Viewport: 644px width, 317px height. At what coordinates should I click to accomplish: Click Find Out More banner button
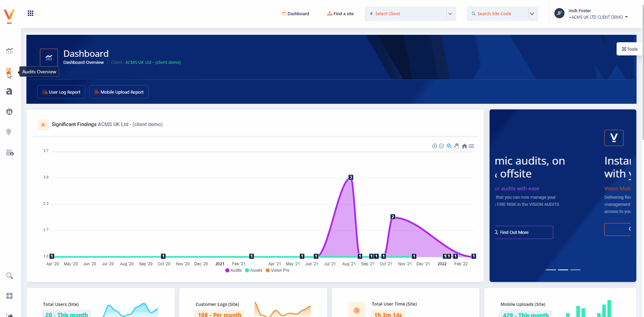(524, 232)
